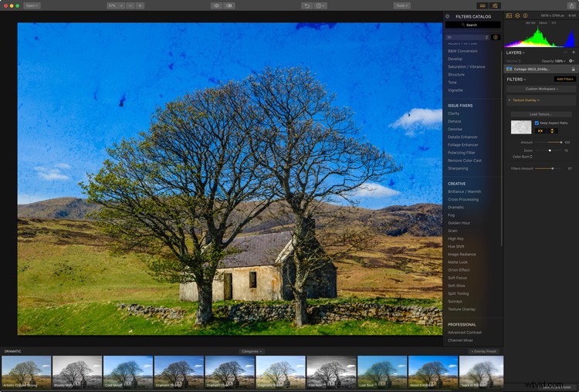Viewport: 579px width, 392px height.
Task: Click the add layer plus icon
Action: point(573,52)
